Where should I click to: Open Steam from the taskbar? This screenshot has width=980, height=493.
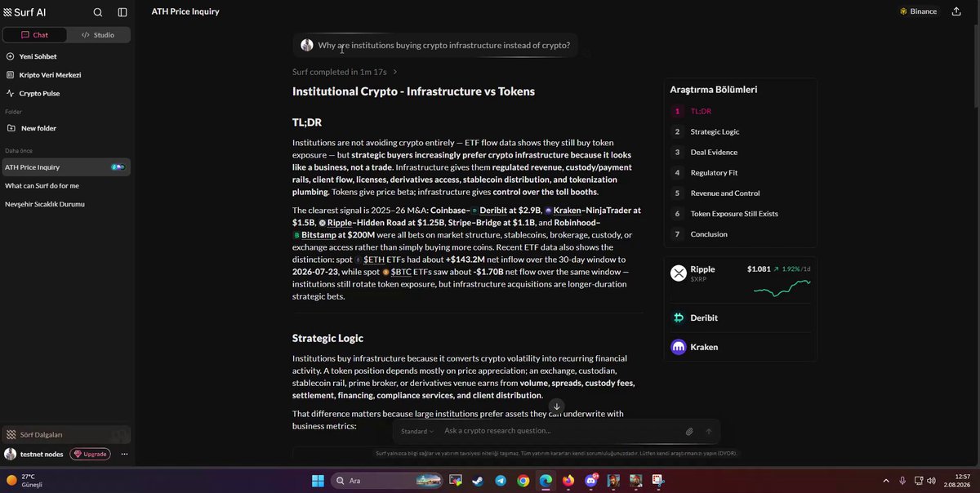(x=478, y=481)
